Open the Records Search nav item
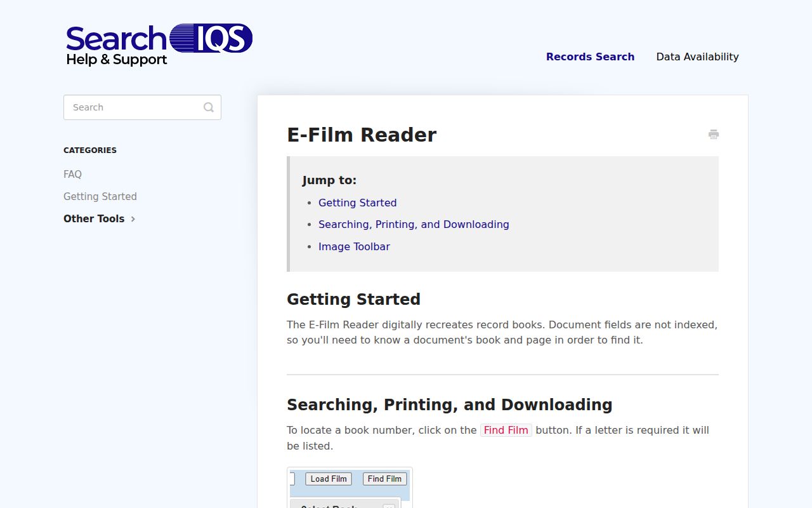The image size is (812, 508). coord(590,57)
